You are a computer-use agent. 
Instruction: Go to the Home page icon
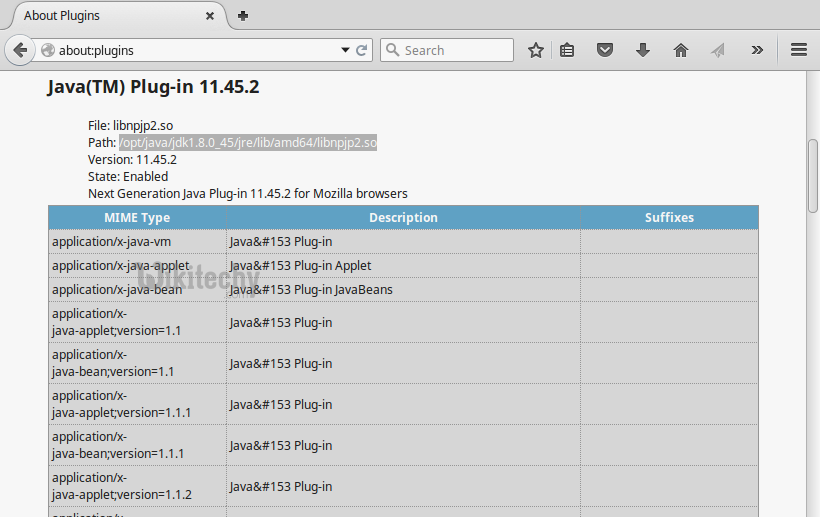coord(680,50)
